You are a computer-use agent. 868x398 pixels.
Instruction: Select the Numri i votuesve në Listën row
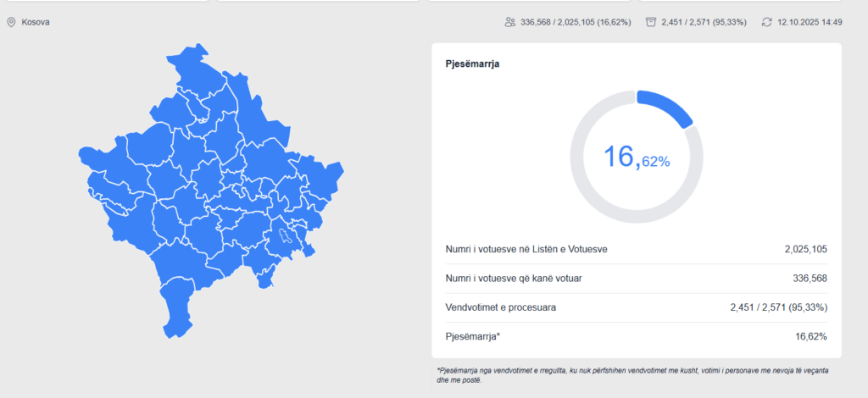pos(636,249)
